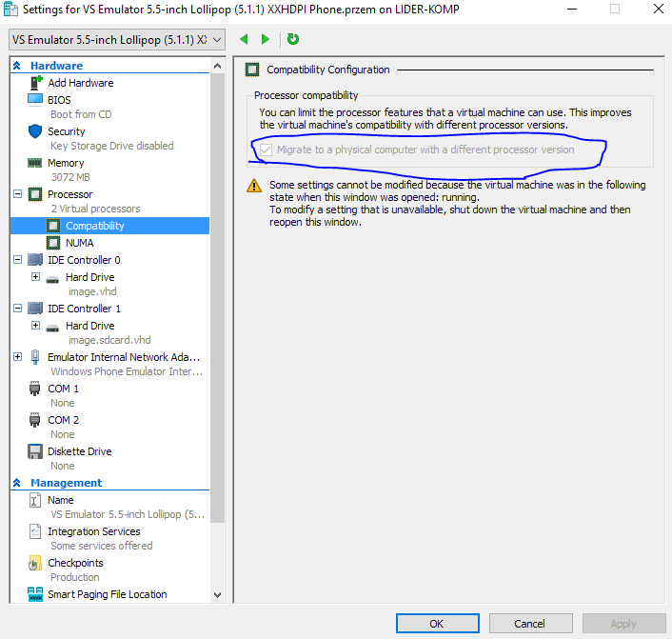672x639 pixels.
Task: Click the Emulator Internal Network Adapter icon
Action: pos(35,357)
